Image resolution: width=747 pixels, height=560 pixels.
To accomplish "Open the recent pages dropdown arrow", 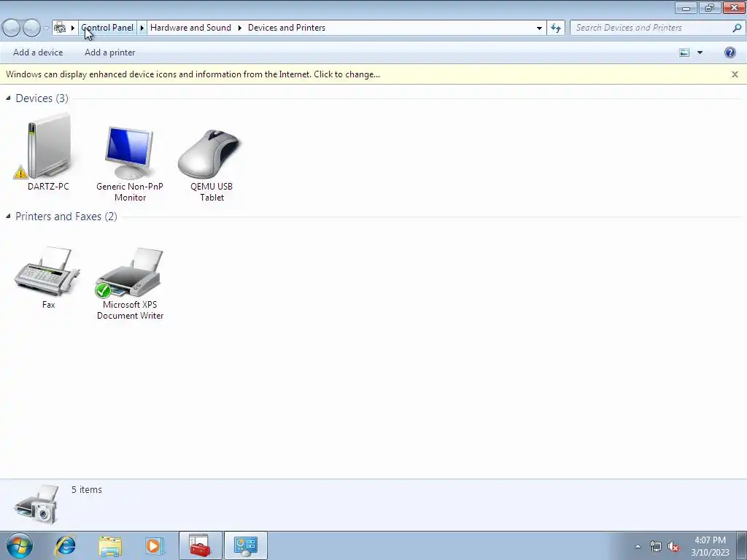I will pyautogui.click(x=46, y=28).
